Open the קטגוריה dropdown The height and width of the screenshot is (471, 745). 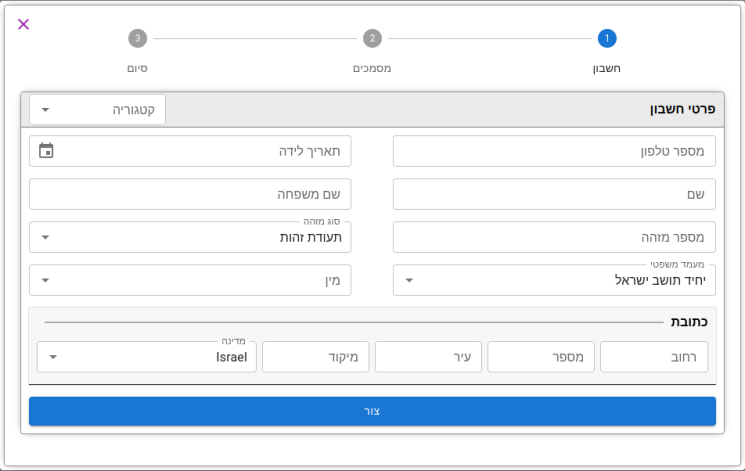(x=97, y=110)
